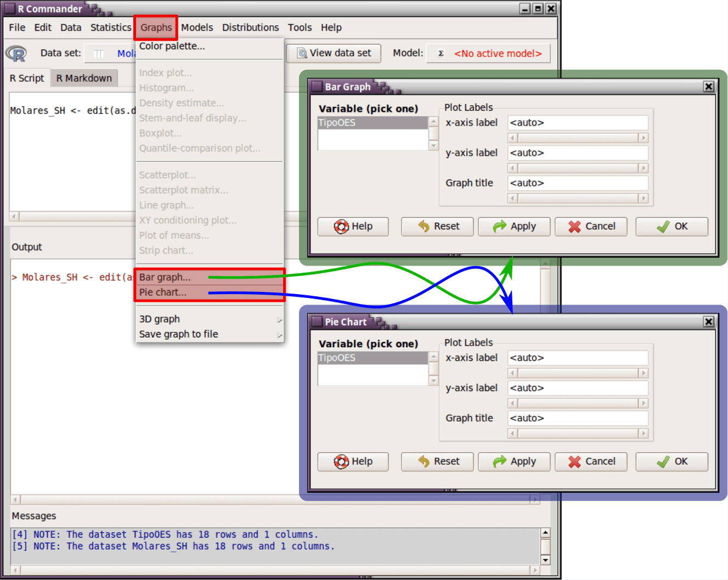Open the Tools menu
The width and height of the screenshot is (728, 580).
point(300,27)
